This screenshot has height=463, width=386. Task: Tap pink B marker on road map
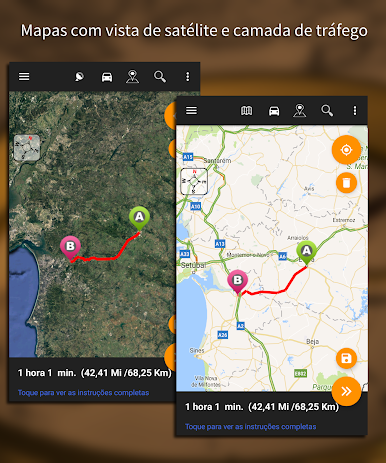coord(237,282)
